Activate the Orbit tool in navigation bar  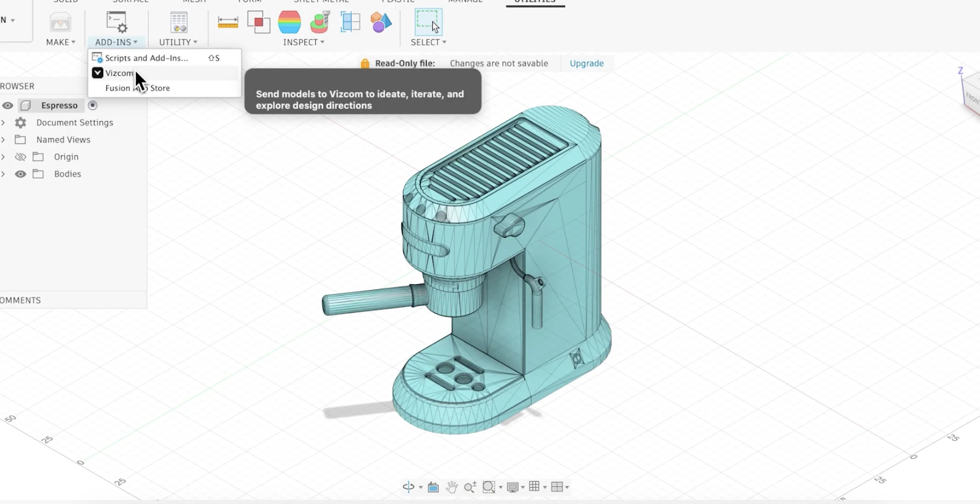[x=409, y=487]
